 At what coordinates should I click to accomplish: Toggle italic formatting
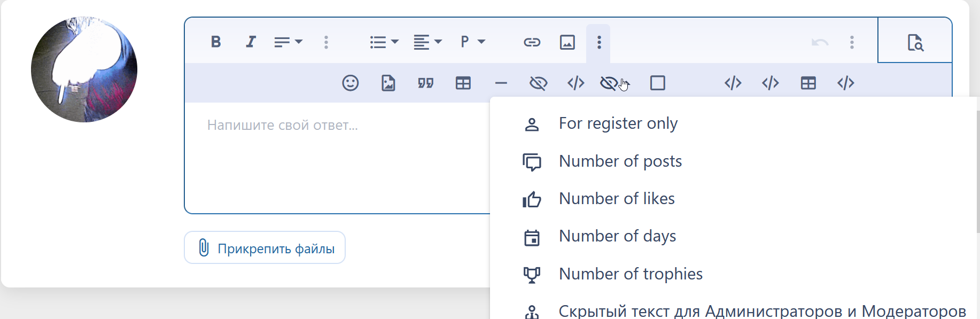(x=251, y=42)
